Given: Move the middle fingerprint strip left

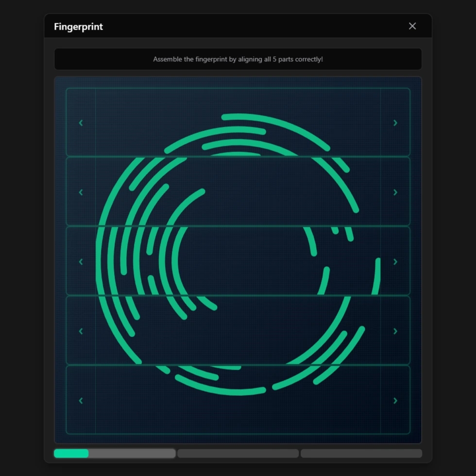Looking at the screenshot, I should [x=81, y=262].
